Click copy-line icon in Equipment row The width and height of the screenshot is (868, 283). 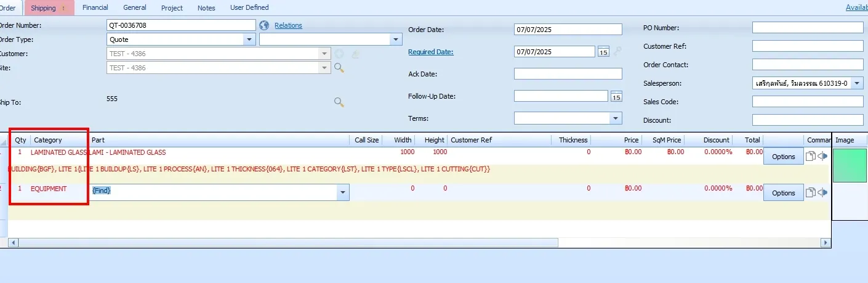[811, 192]
